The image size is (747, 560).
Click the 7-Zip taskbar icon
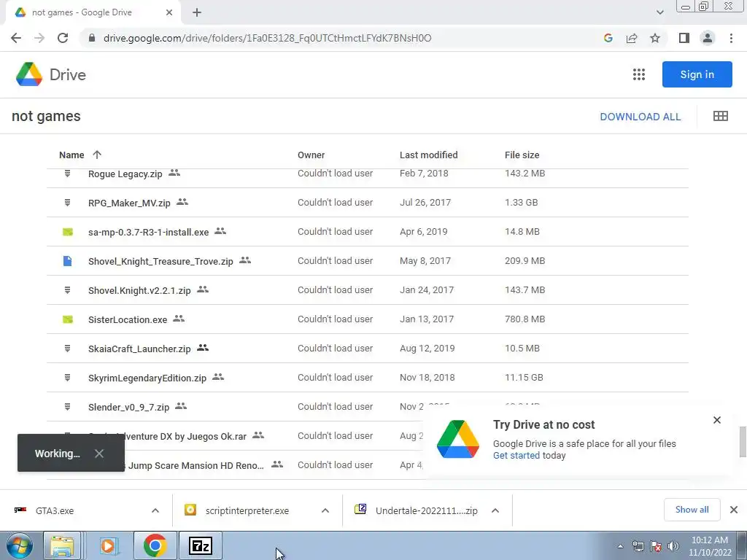click(x=200, y=545)
